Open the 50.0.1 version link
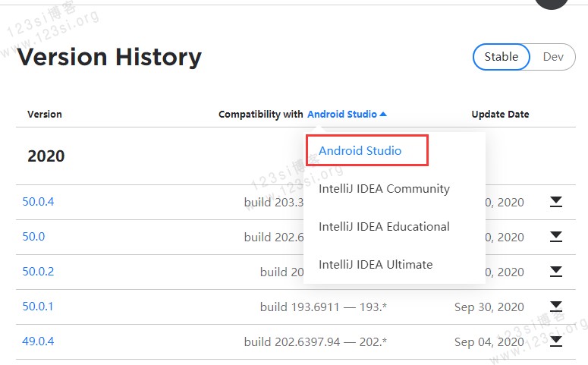The width and height of the screenshot is (588, 365). tap(38, 307)
